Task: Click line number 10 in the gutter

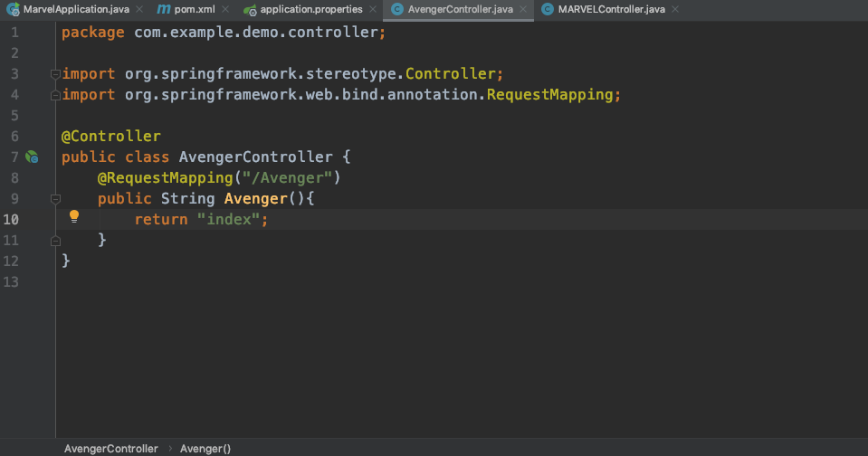Action: pos(11,220)
